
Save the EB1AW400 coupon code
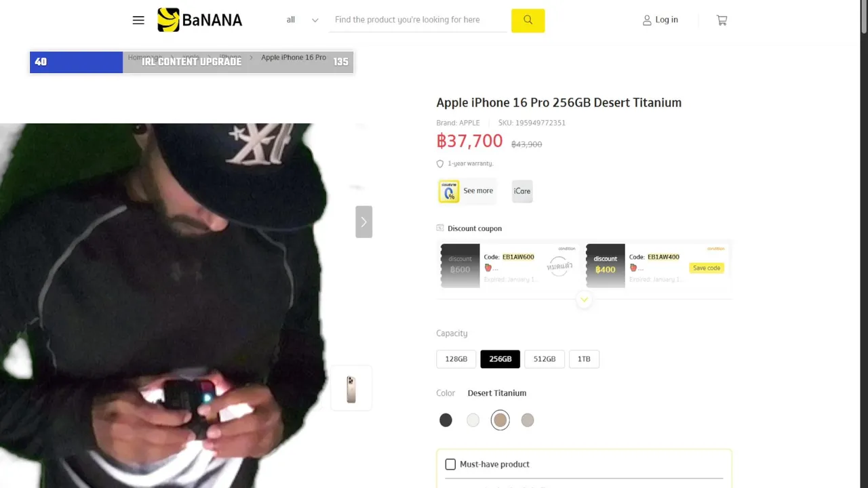[x=706, y=268]
